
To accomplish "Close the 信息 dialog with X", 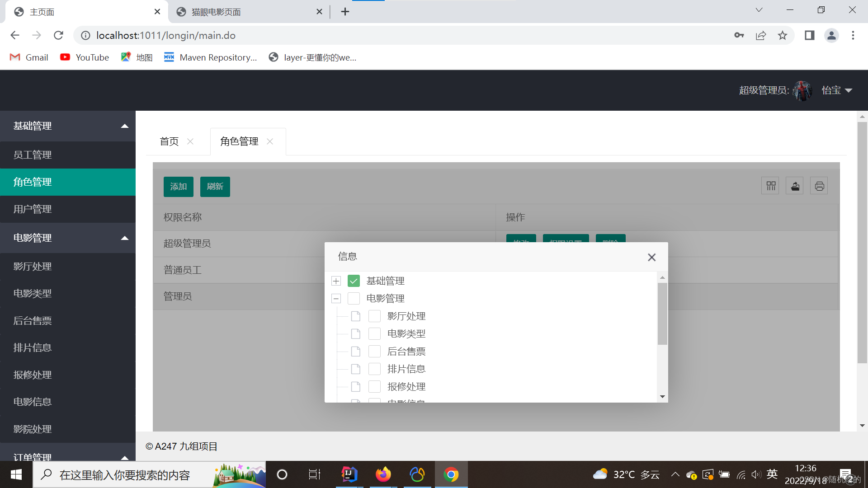I will 651,257.
